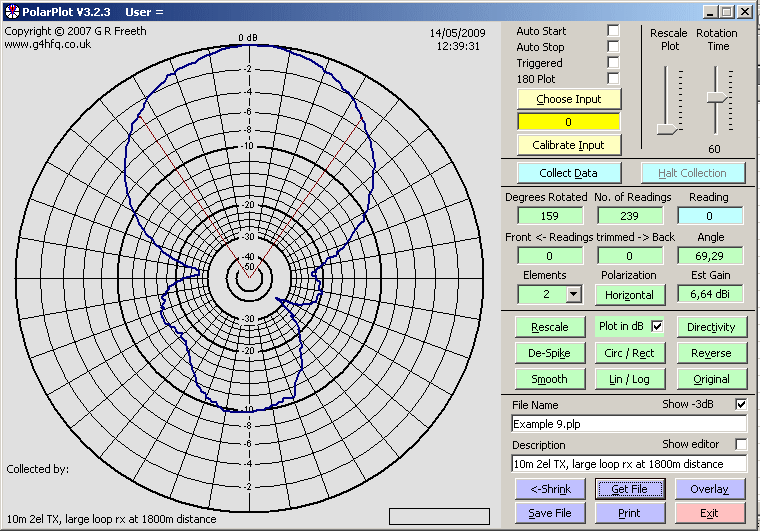Click the File Name text field
The height and width of the screenshot is (531, 760).
629,424
